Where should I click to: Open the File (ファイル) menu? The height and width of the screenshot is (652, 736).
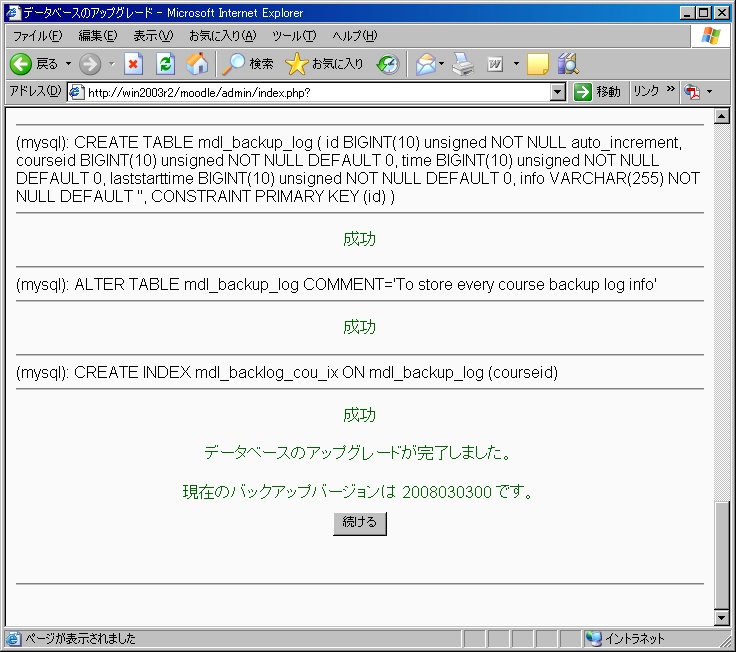point(38,36)
